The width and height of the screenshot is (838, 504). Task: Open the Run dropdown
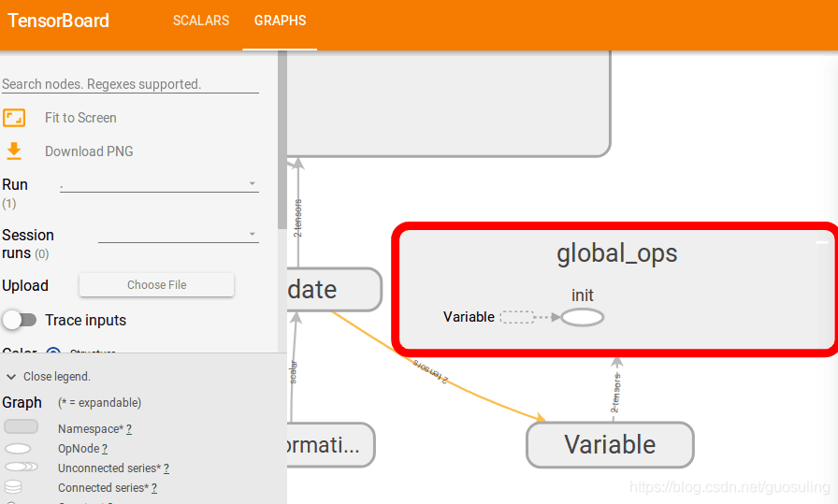tap(159, 184)
